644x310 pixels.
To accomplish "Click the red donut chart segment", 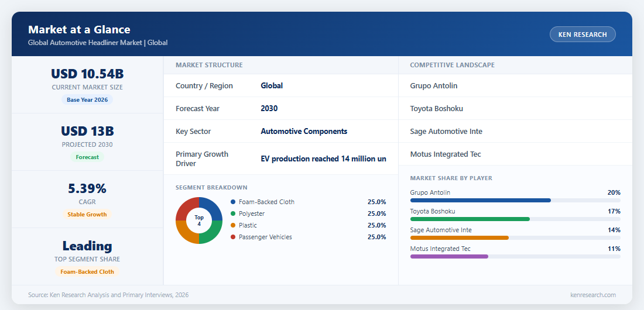I will (187, 209).
